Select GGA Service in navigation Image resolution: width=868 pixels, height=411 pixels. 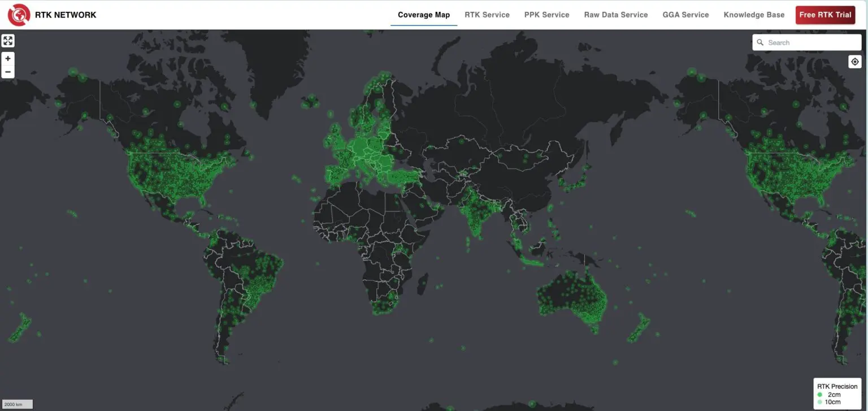pyautogui.click(x=685, y=15)
